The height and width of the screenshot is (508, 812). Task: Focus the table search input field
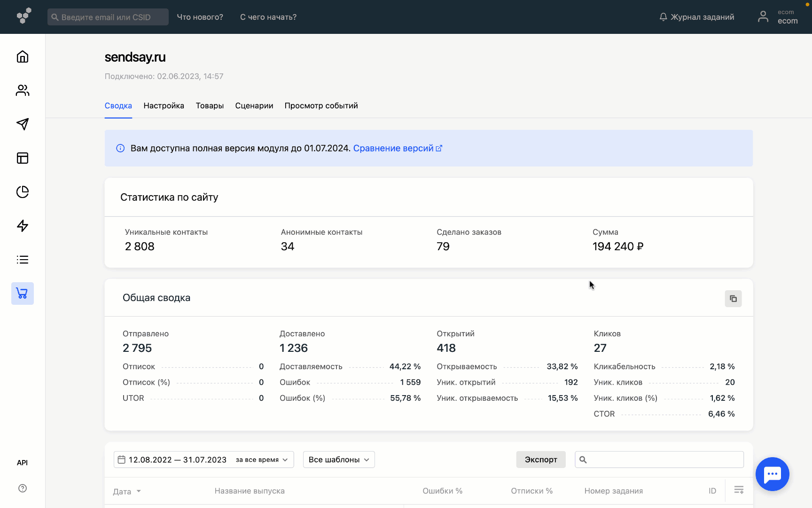point(659,460)
